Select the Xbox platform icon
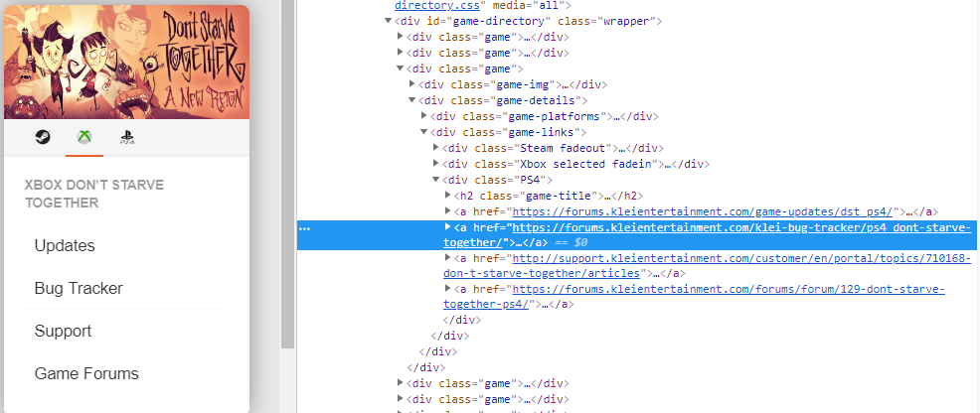Screen dimensions: 980x413 84,137
